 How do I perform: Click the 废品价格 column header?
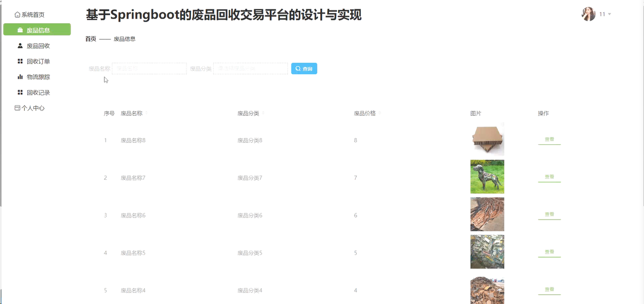point(365,113)
